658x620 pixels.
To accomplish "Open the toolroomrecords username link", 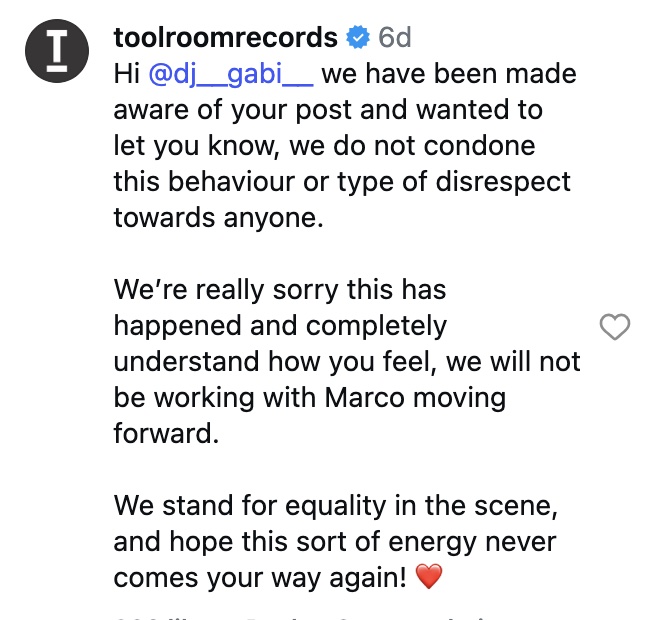I will (x=225, y=38).
